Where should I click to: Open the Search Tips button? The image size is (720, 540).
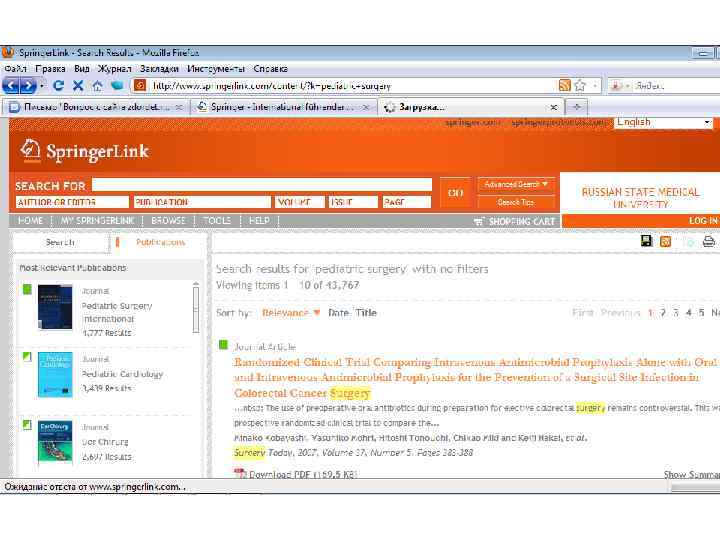516,202
